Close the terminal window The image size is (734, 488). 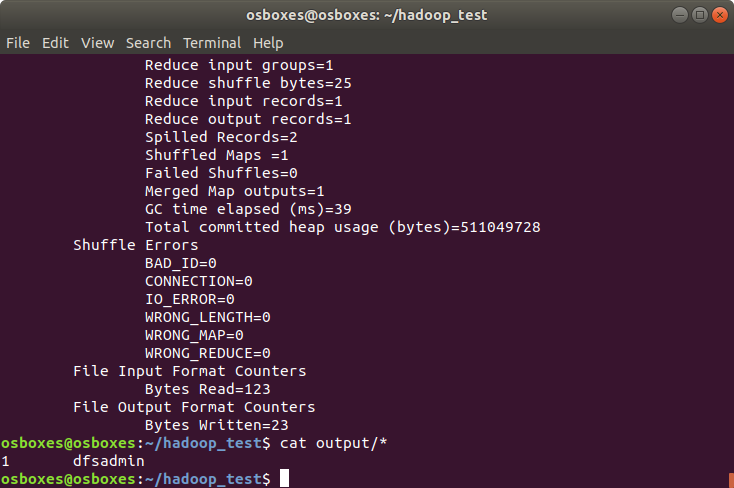pyautogui.click(x=720, y=15)
